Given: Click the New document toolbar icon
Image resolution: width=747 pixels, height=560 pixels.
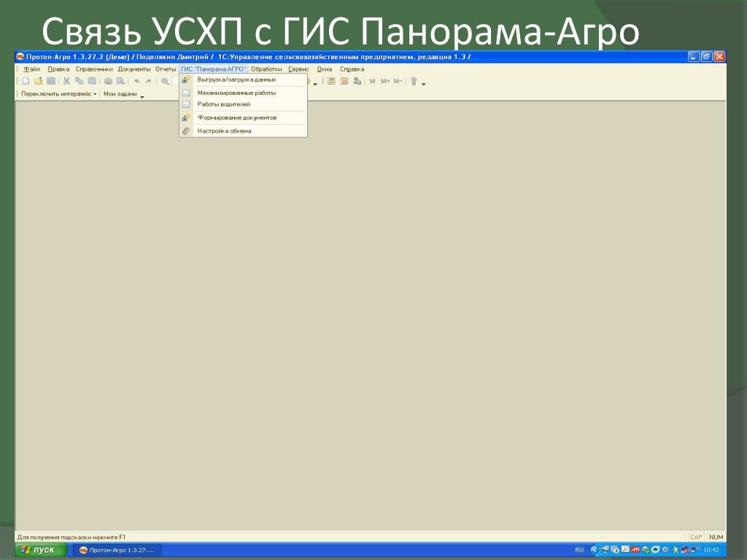Looking at the screenshot, I should (26, 82).
